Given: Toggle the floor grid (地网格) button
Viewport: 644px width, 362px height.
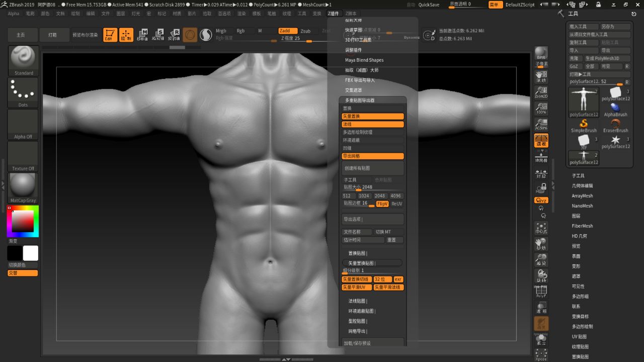Looking at the screenshot, I should [x=541, y=157].
